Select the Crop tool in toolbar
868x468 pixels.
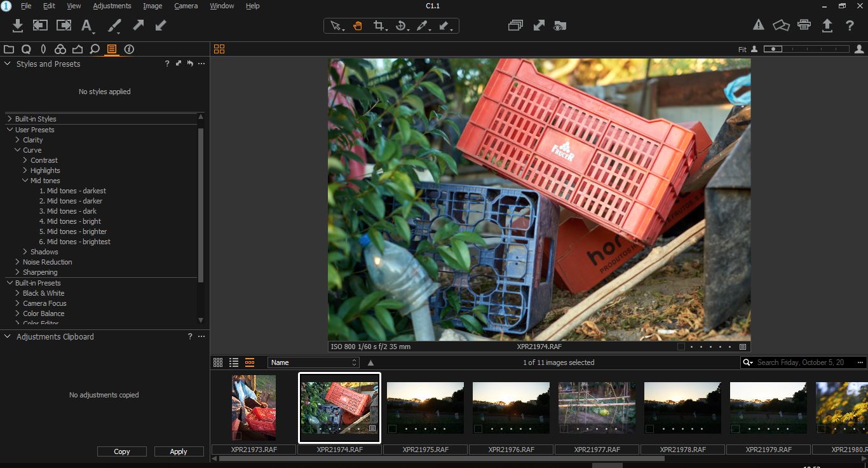point(379,26)
